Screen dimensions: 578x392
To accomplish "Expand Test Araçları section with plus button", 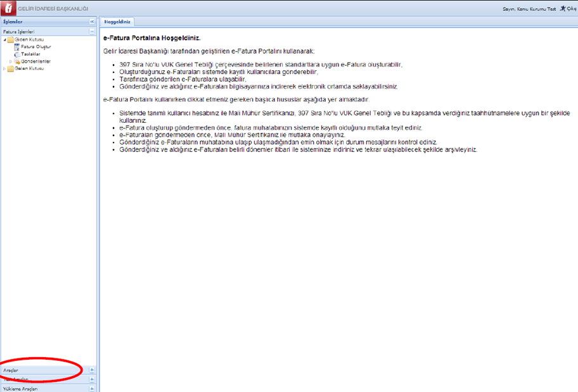I will point(92,379).
